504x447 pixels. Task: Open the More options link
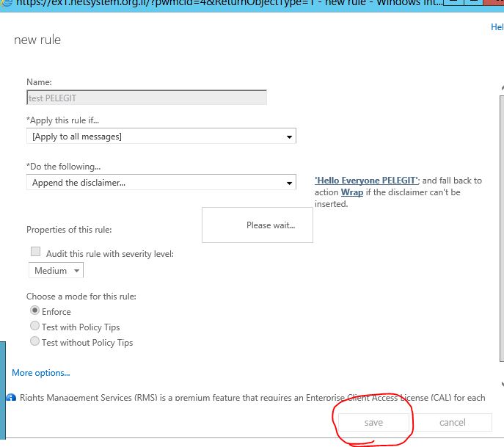(41, 373)
